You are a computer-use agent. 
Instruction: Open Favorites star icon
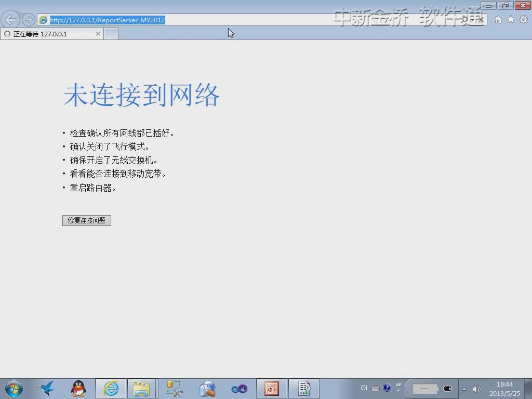511,20
